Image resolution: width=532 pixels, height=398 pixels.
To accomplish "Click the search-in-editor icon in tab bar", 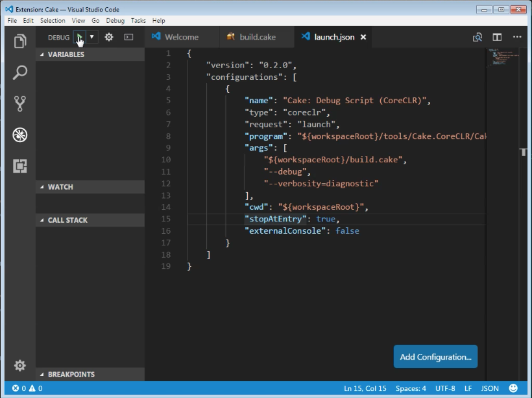I will click(x=478, y=37).
